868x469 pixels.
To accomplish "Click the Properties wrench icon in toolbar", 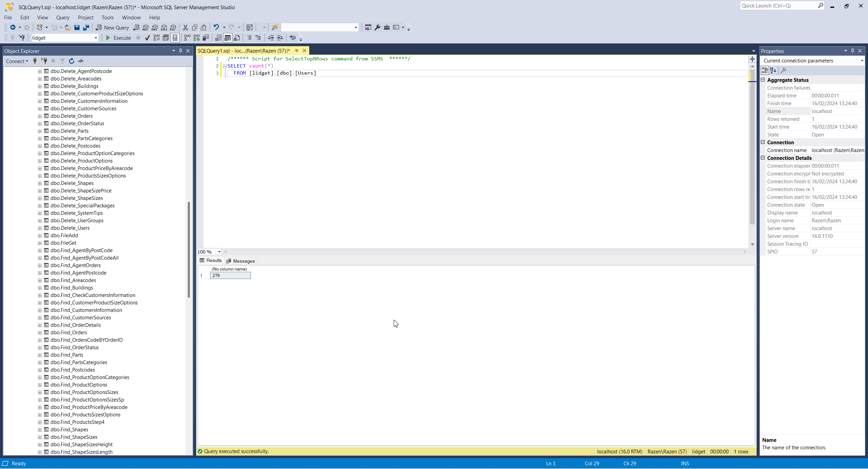I will (x=377, y=27).
